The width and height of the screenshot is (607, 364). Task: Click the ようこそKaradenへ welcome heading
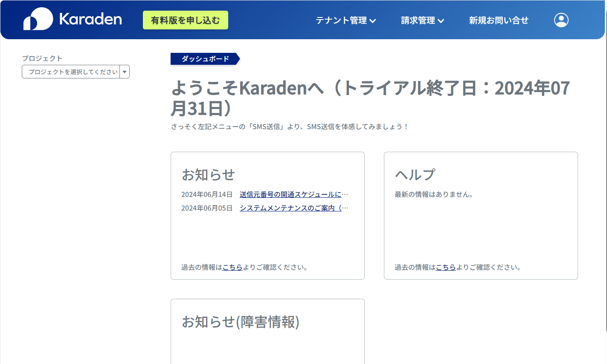click(x=370, y=98)
